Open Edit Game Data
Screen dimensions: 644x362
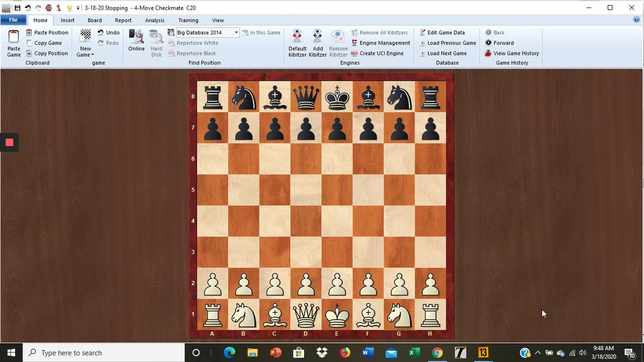point(442,33)
